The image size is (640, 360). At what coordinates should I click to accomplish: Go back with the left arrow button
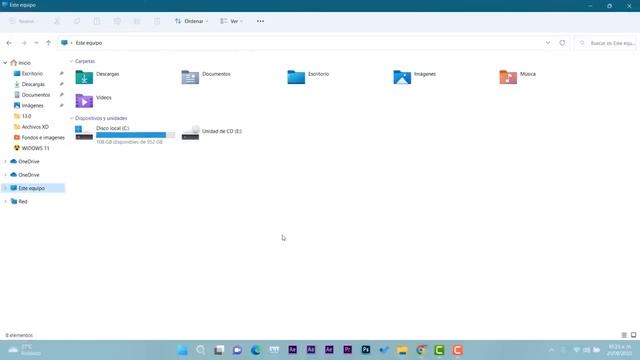click(x=9, y=43)
